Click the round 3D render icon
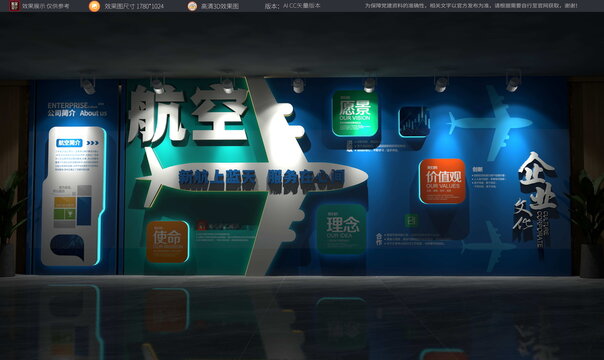 point(192,6)
